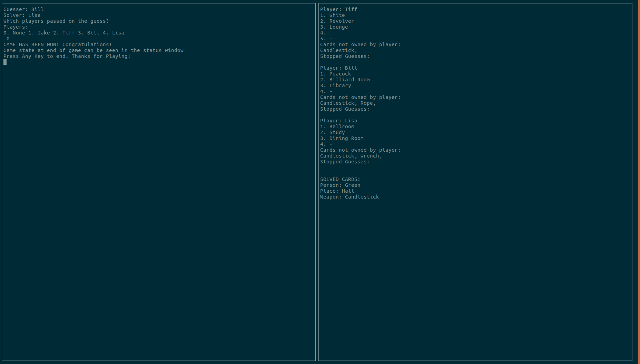640x364 pixels.
Task: Click the 'Person: Green' solved line
Action: point(340,185)
